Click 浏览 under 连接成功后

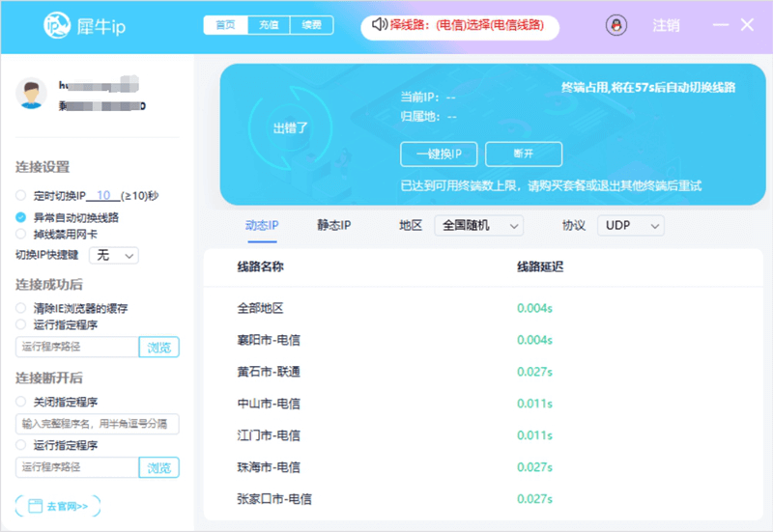[x=158, y=348]
